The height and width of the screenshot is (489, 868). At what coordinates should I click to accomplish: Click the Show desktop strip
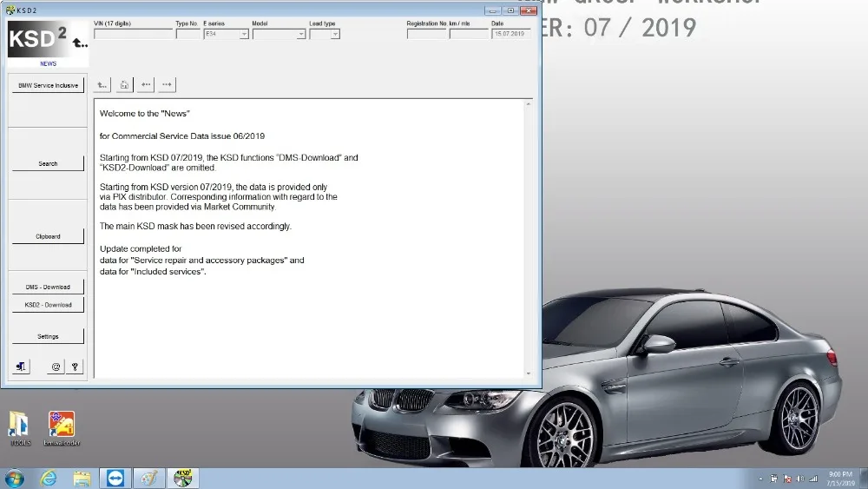pos(864,479)
